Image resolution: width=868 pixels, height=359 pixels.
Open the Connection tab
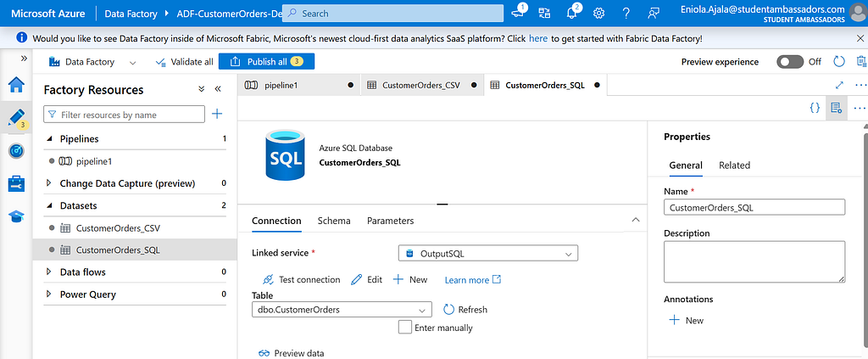(x=276, y=221)
